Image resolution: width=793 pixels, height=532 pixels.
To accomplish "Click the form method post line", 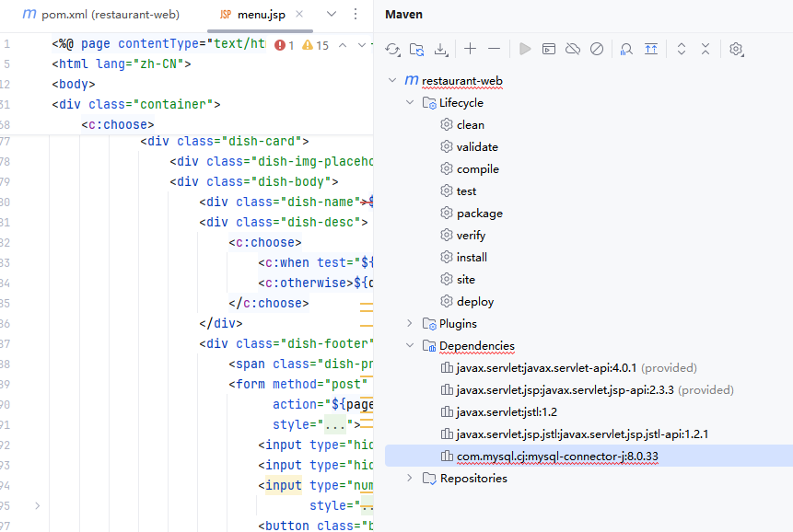I will coord(297,385).
